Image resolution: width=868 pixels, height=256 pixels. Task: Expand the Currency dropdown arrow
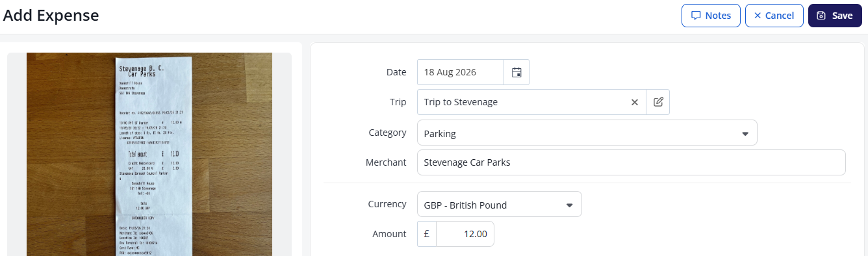point(570,205)
